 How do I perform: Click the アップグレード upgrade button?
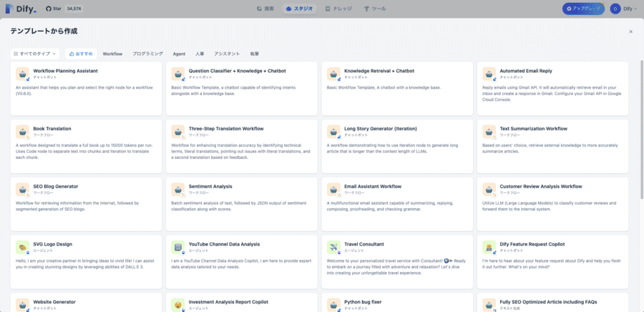tap(583, 9)
